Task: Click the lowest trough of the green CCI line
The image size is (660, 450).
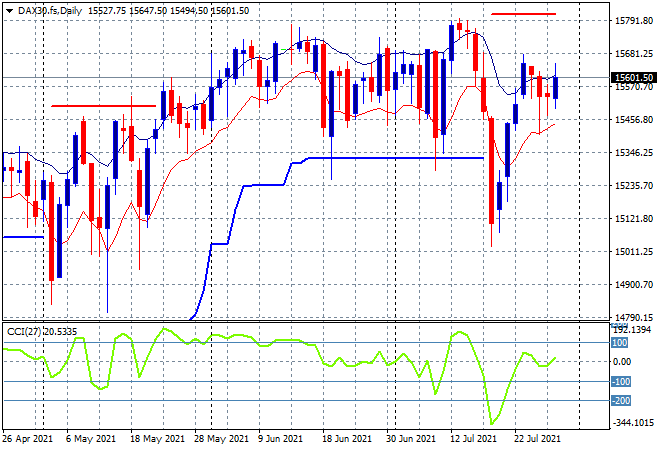Action: [492, 423]
